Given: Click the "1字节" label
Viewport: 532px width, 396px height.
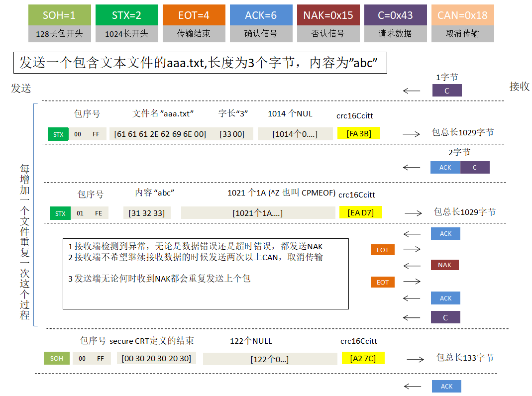Looking at the screenshot, I should (447, 77).
